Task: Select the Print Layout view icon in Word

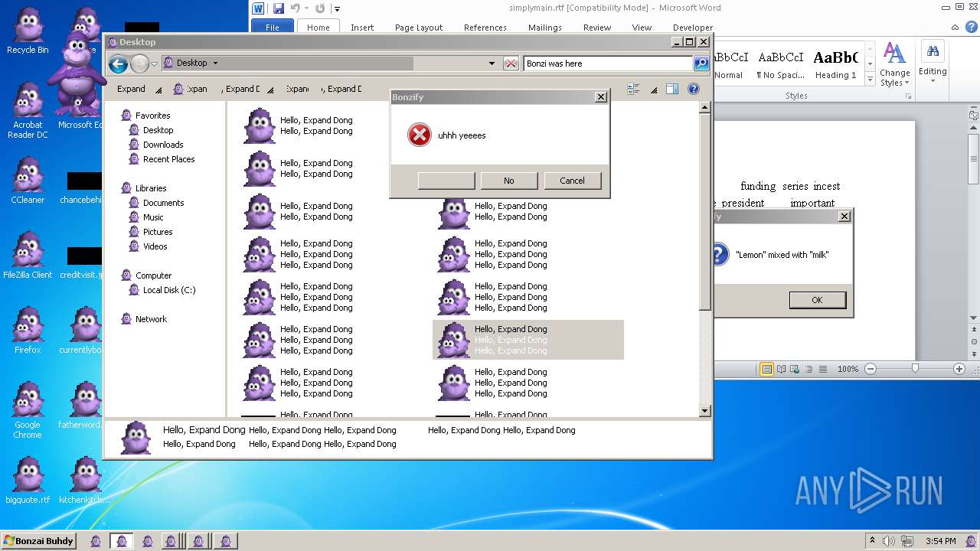Action: [x=766, y=369]
